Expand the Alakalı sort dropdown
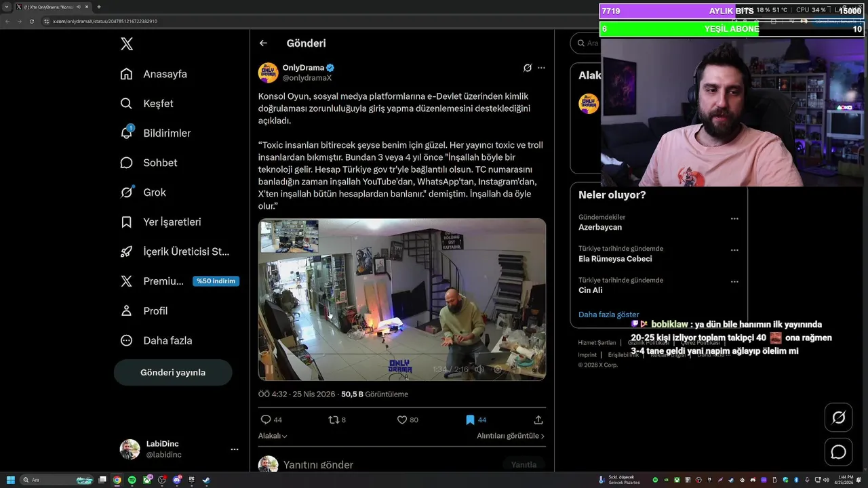The width and height of the screenshot is (868, 488). (x=273, y=436)
